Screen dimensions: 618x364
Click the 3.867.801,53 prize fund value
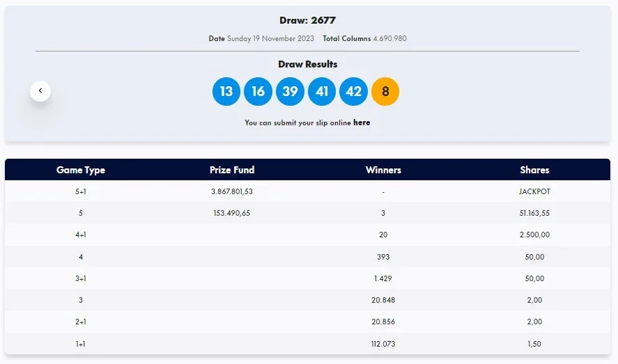(232, 191)
